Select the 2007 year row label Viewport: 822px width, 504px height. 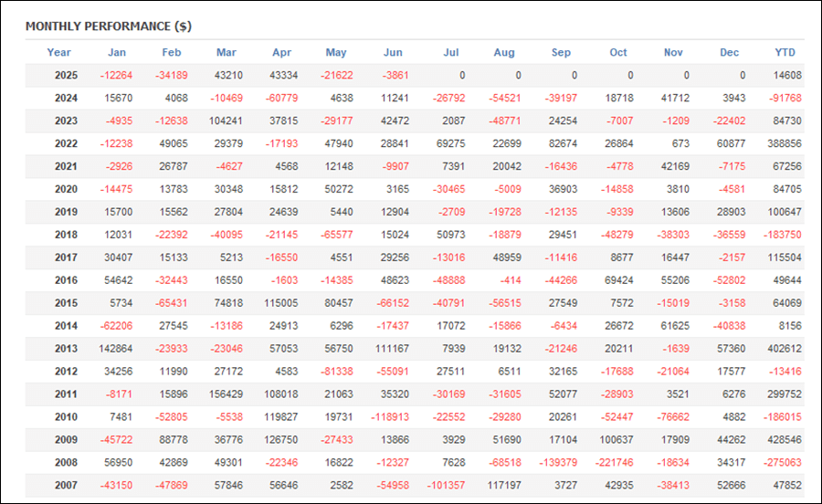(x=66, y=486)
